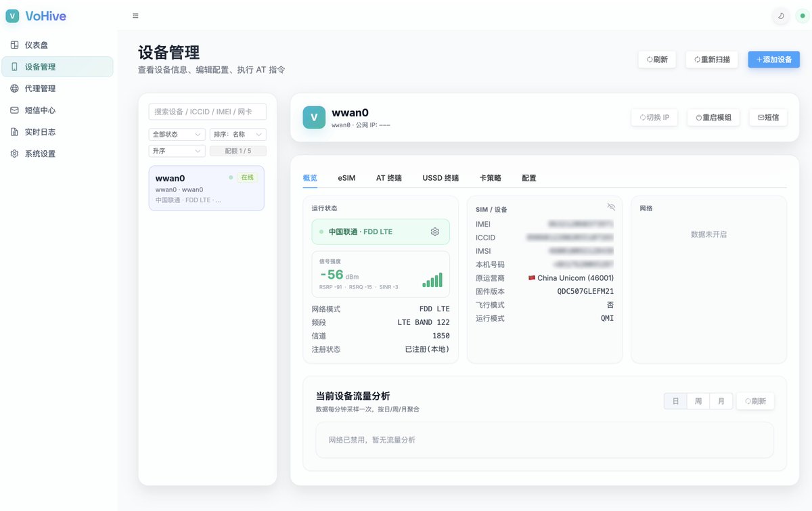Focus the 搜索设备 search field
This screenshot has width=812, height=511.
[x=207, y=112]
